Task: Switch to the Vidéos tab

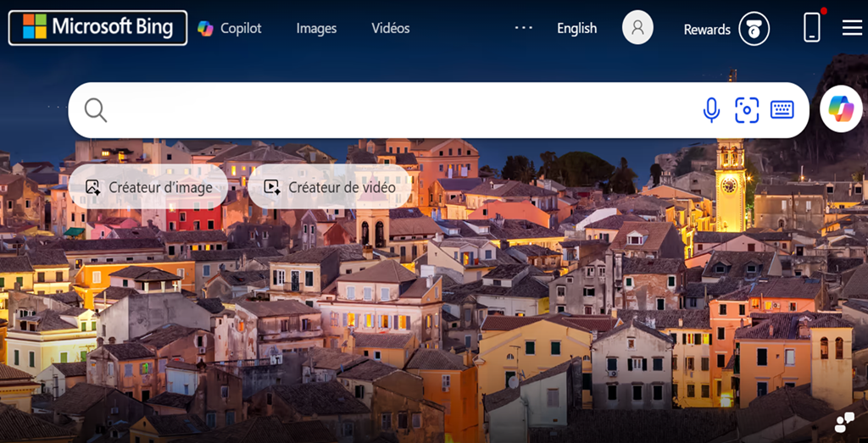Action: pos(390,28)
